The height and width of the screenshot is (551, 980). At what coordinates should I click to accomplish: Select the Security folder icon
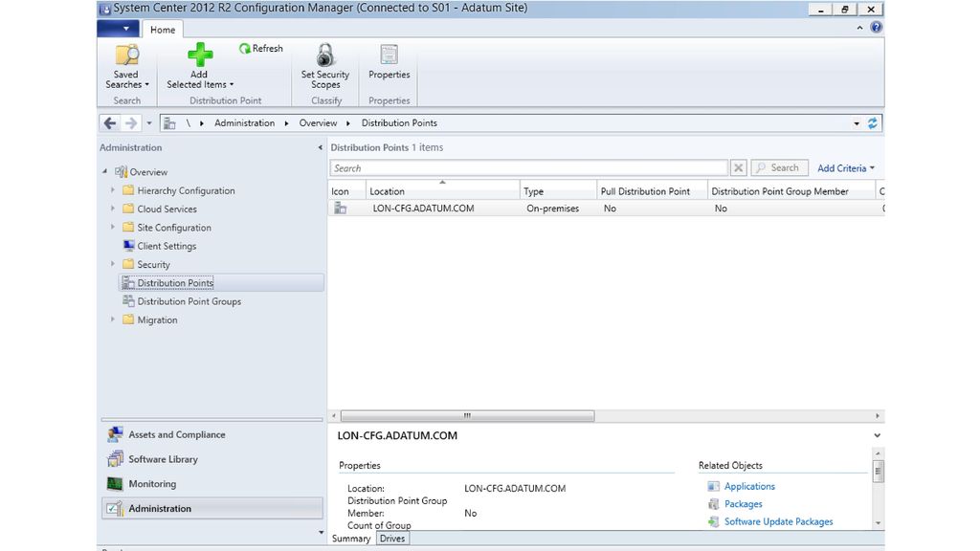click(x=128, y=264)
